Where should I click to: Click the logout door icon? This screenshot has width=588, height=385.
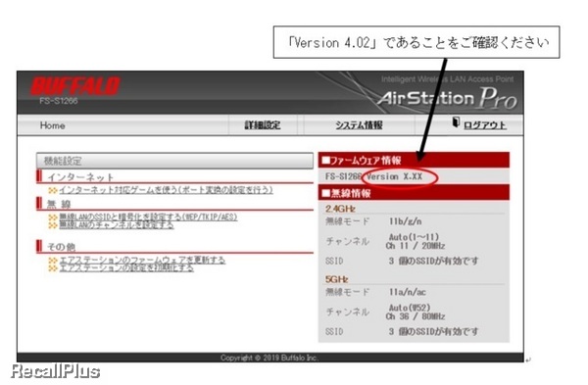pos(456,122)
